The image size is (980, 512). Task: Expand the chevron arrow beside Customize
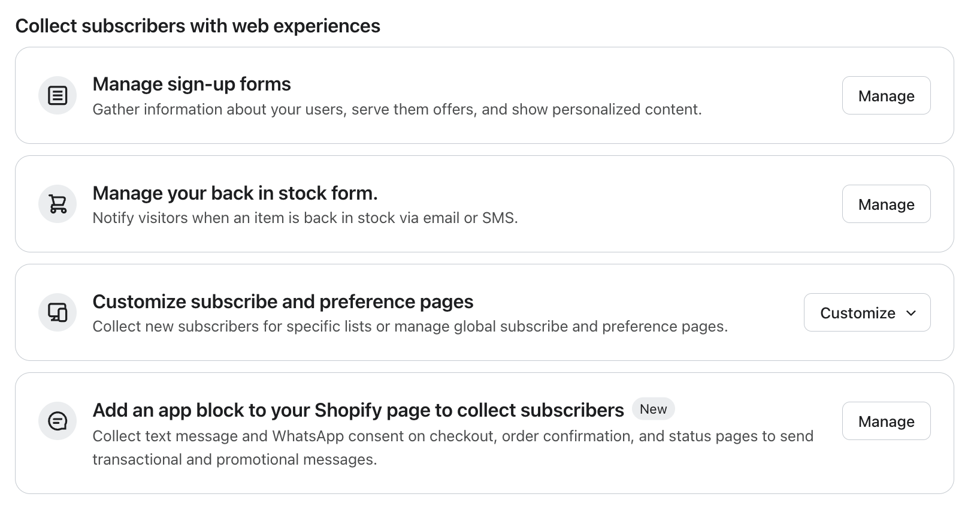click(911, 313)
